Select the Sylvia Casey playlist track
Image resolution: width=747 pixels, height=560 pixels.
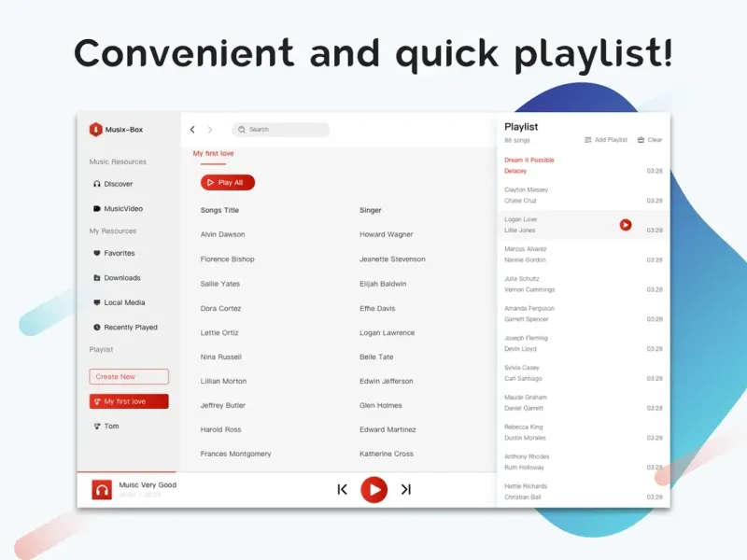[583, 372]
